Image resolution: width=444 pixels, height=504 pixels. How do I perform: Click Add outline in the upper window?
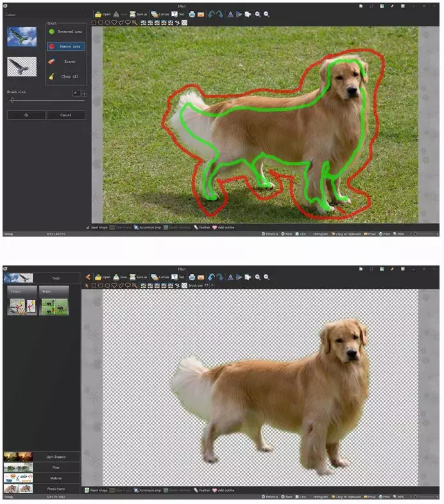point(223,228)
